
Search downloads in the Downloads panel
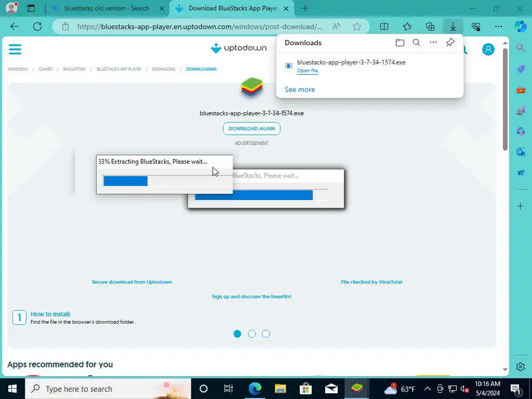[417, 43]
